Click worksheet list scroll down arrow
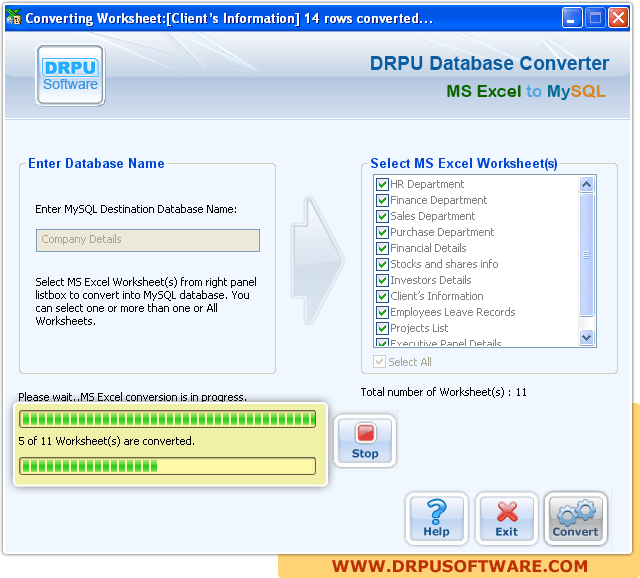 (x=587, y=338)
